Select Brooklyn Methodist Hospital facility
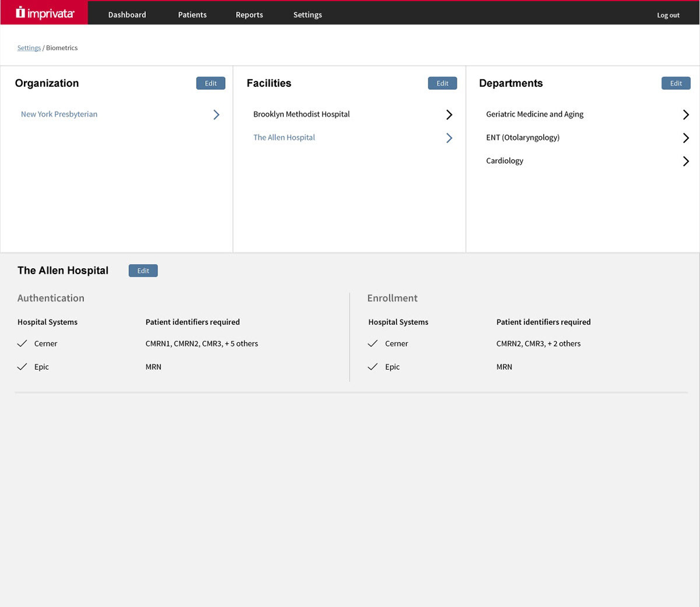Image resolution: width=700 pixels, height=607 pixels. [x=302, y=114]
